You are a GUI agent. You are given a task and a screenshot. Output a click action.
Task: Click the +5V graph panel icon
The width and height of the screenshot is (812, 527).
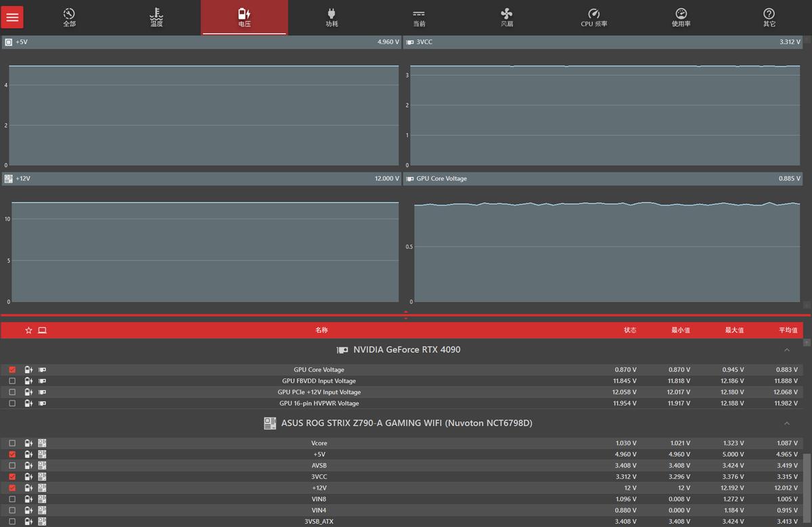(x=9, y=42)
